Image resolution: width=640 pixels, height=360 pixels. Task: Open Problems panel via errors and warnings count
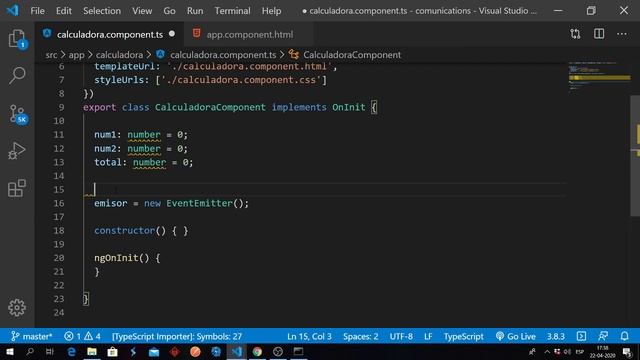click(x=82, y=336)
